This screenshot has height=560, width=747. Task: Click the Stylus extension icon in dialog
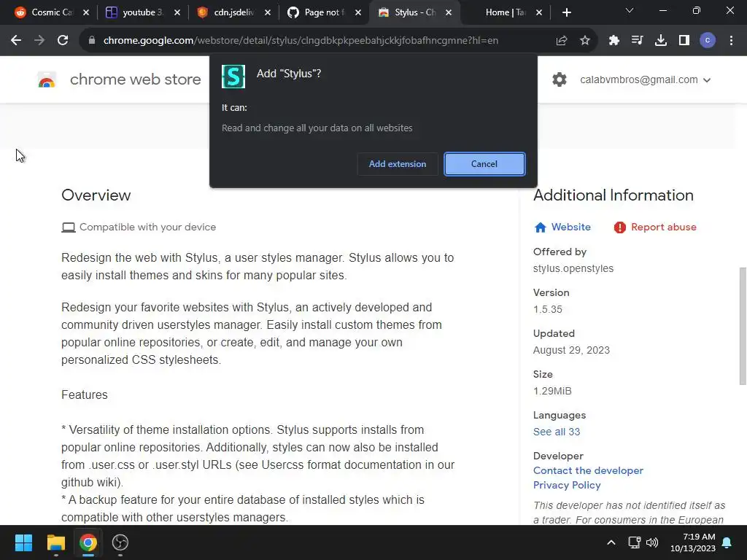[x=233, y=77]
